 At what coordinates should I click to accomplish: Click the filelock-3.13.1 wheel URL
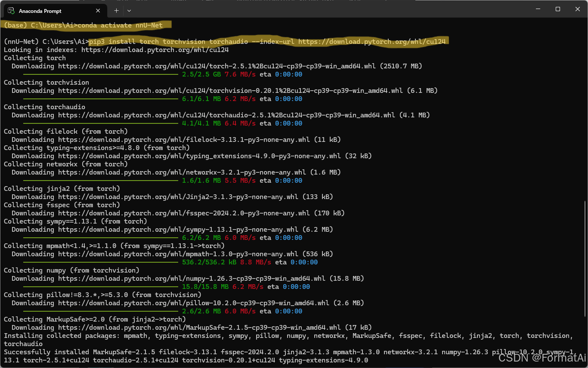(184, 140)
